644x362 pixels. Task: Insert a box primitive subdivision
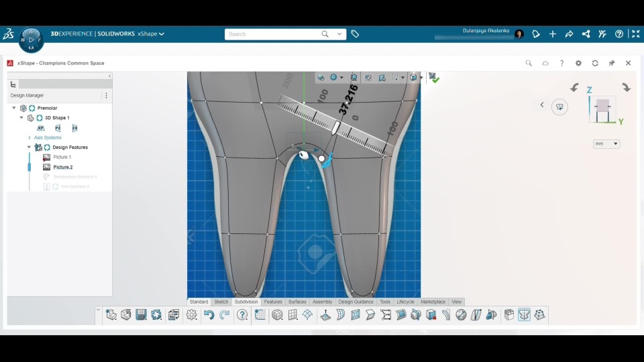[x=277, y=315]
